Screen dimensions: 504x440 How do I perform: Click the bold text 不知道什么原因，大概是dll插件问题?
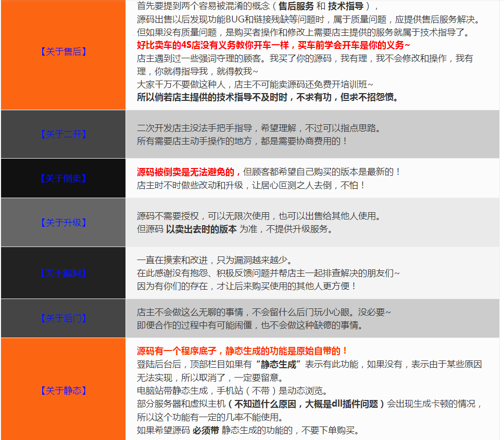tap(306, 404)
